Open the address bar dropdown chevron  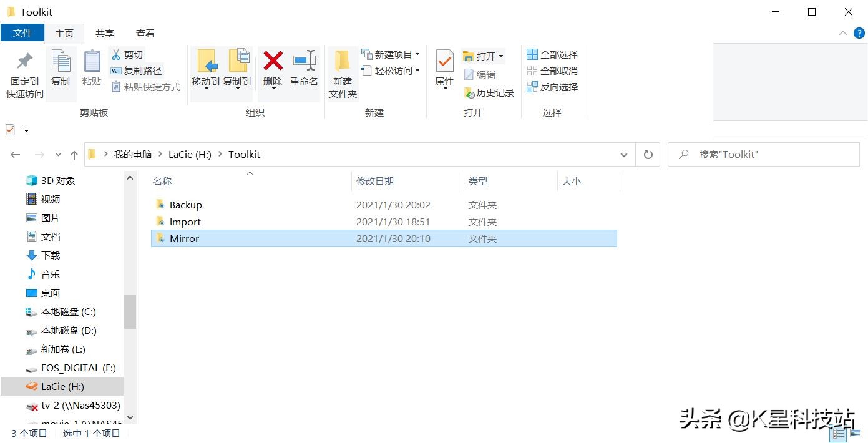623,154
